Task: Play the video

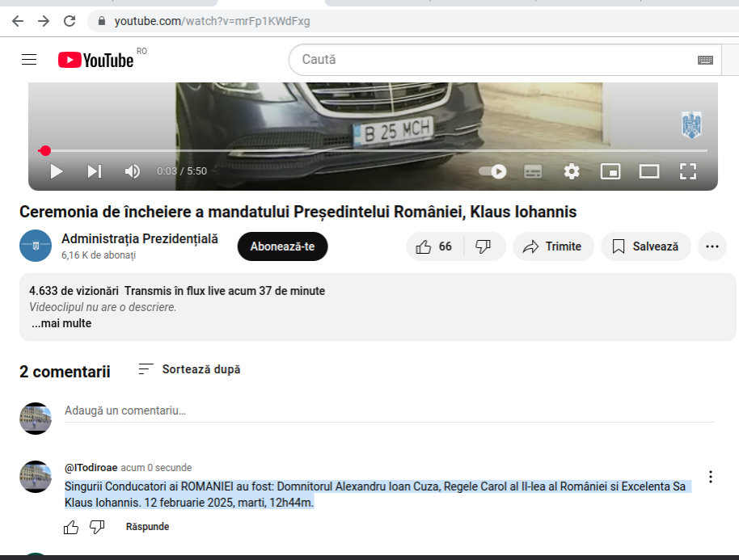Action: pos(56,171)
